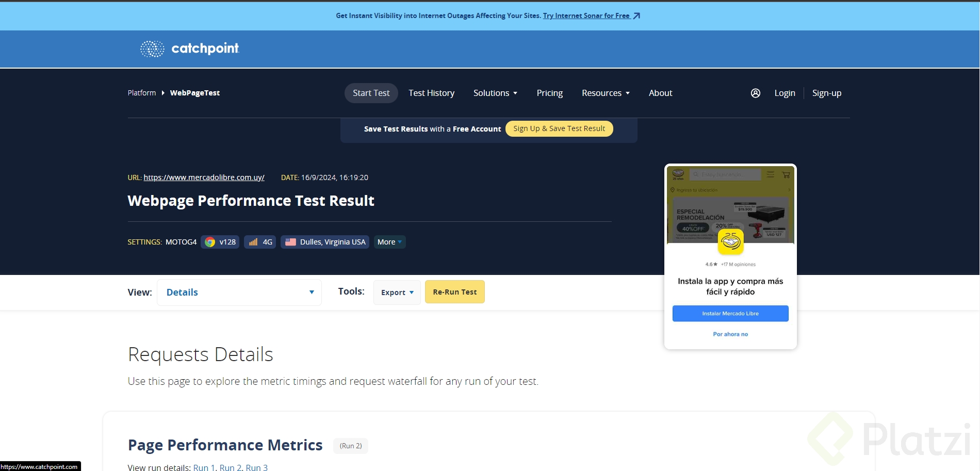The image size is (980, 471).
Task: Click the 4G connection badge
Action: tap(260, 242)
